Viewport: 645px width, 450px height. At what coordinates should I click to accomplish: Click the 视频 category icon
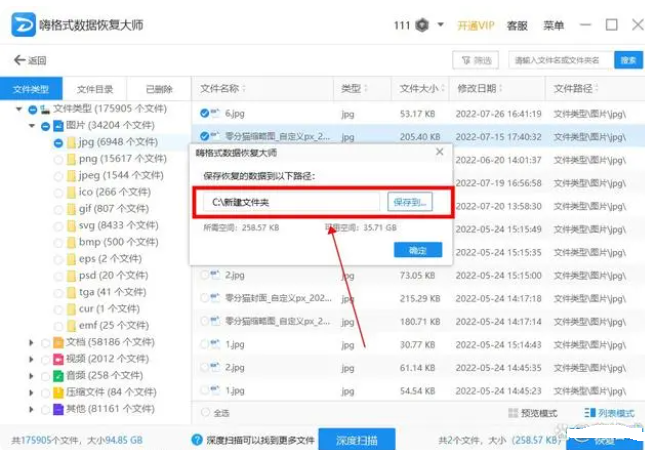[58, 359]
